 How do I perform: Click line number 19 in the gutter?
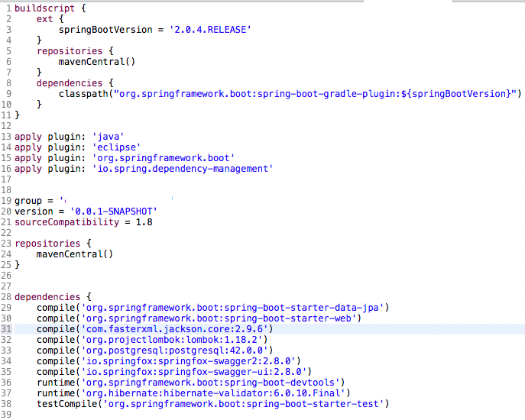[x=6, y=201]
